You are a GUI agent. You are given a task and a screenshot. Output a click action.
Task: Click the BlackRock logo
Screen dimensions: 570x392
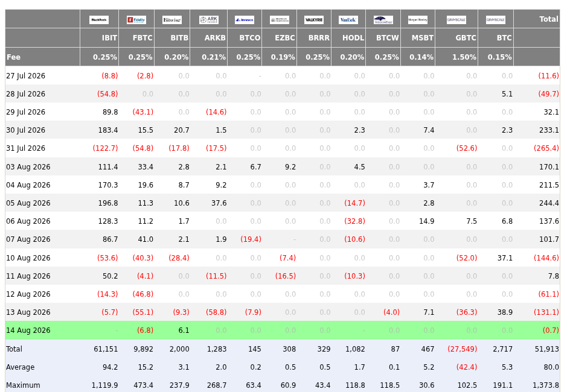[x=99, y=19]
